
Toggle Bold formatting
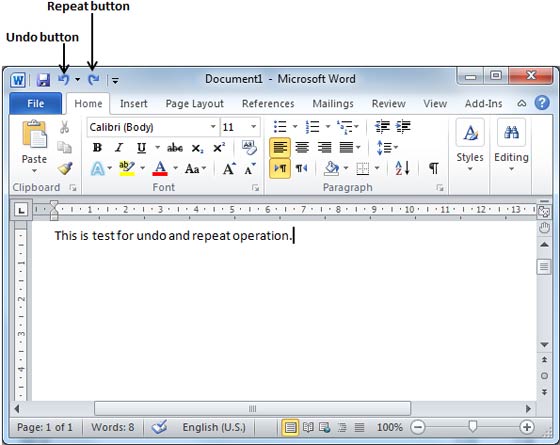click(97, 148)
